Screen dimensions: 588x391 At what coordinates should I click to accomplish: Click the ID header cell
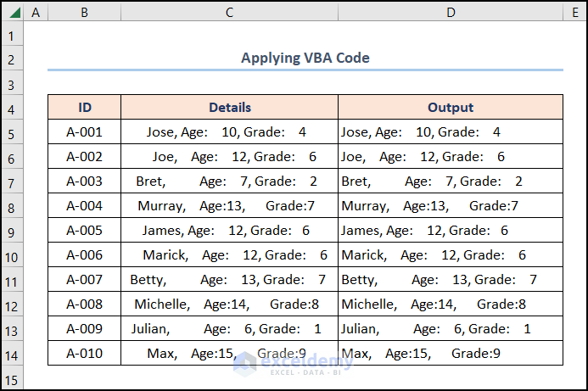point(84,108)
